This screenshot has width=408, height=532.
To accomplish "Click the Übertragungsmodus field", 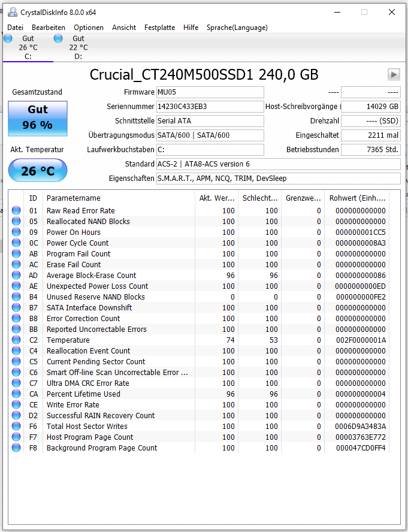I will 210,135.
